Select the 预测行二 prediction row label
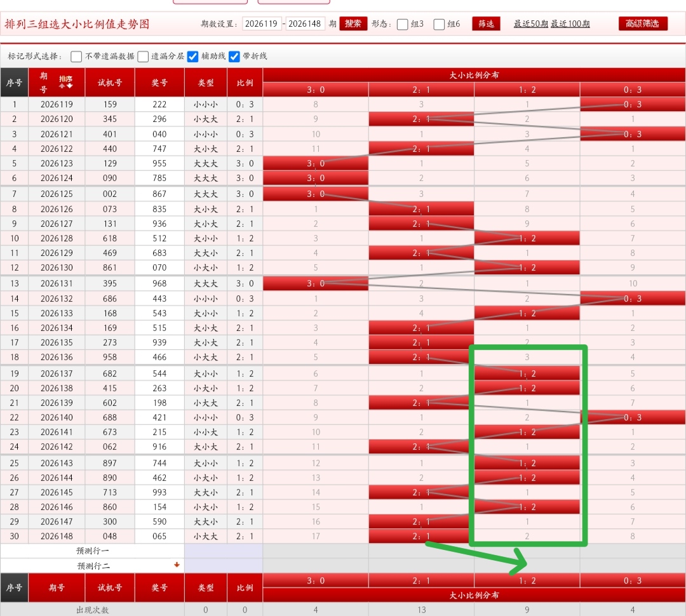686x616 pixels. tap(92, 566)
